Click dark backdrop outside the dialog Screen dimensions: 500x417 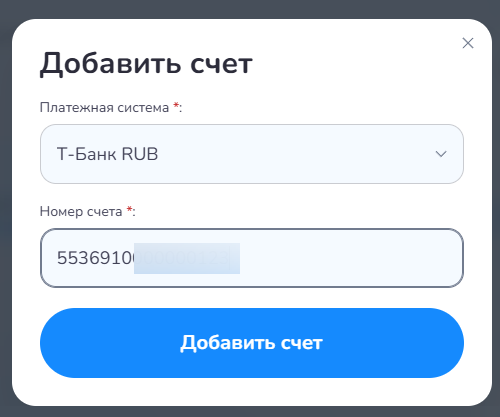(250, 8)
